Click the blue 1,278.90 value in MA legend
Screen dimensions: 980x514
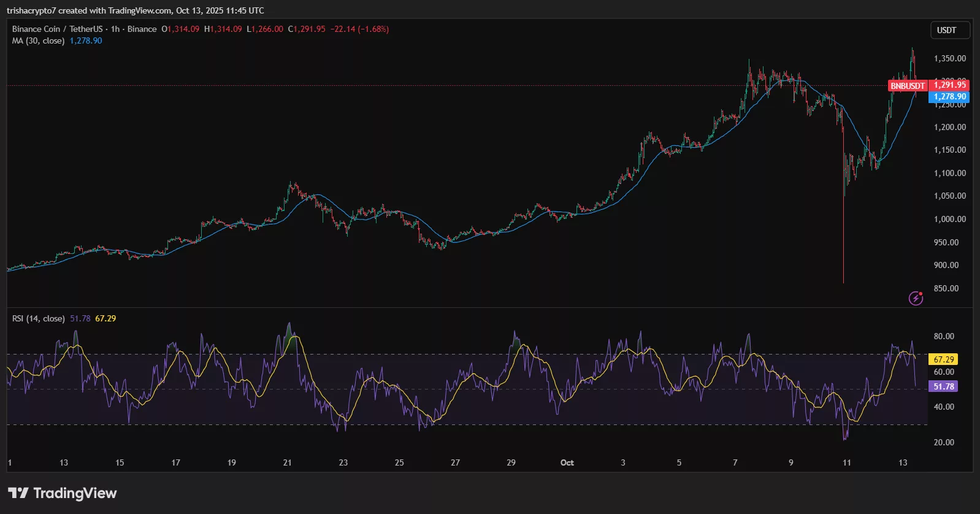[x=86, y=41]
